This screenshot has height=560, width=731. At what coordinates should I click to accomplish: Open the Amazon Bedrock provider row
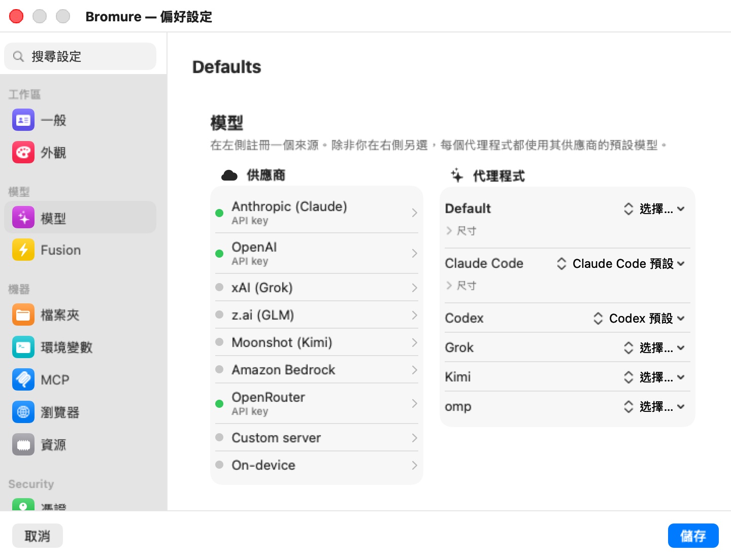tap(317, 370)
